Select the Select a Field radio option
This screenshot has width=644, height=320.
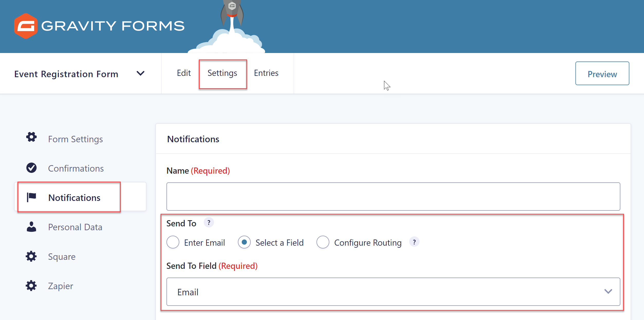(x=244, y=242)
